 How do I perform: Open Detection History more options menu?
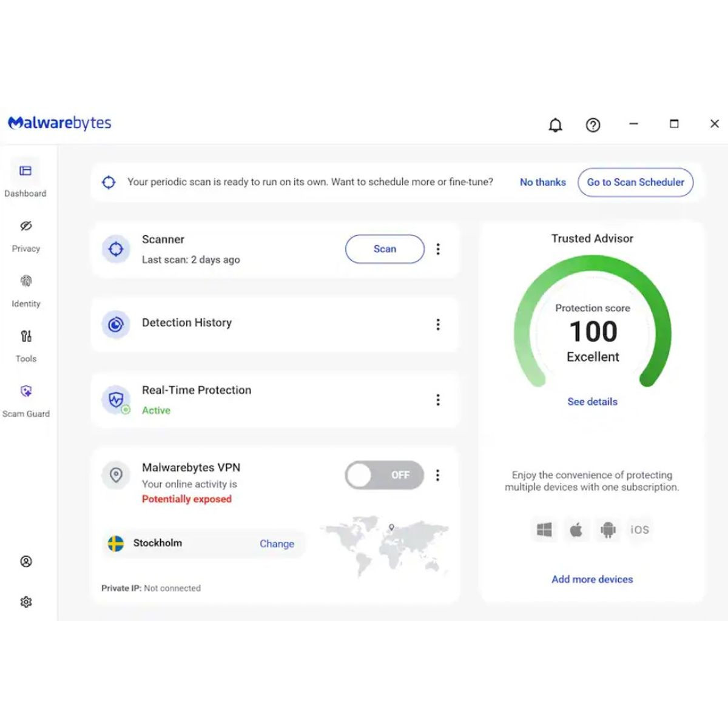[438, 325]
